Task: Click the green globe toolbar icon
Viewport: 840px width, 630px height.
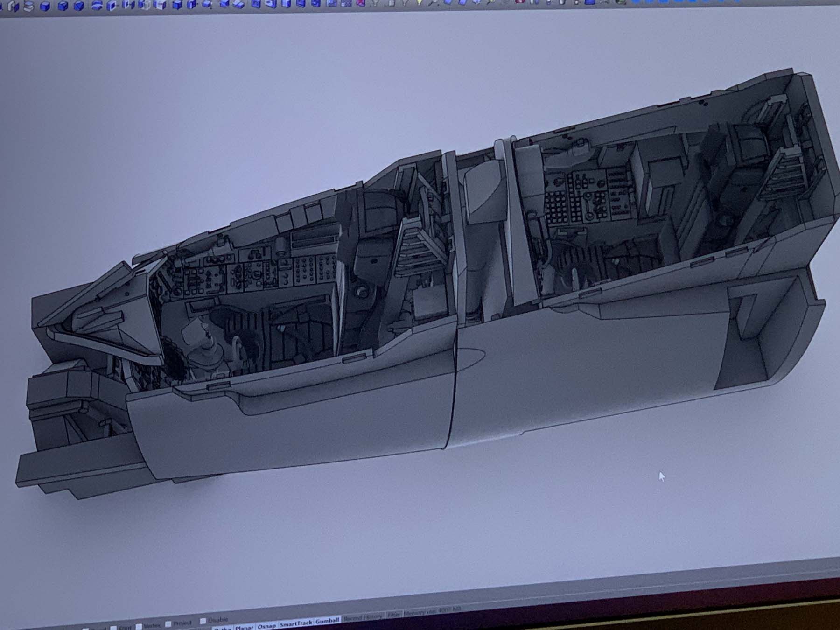Action: (621, 2)
